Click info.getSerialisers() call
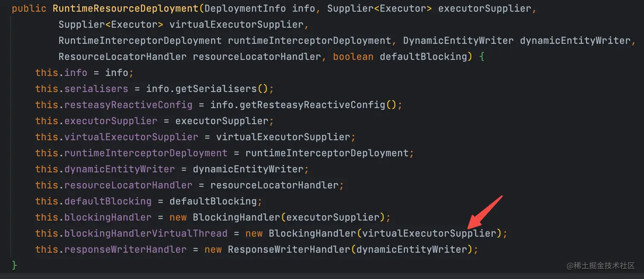 (x=207, y=89)
